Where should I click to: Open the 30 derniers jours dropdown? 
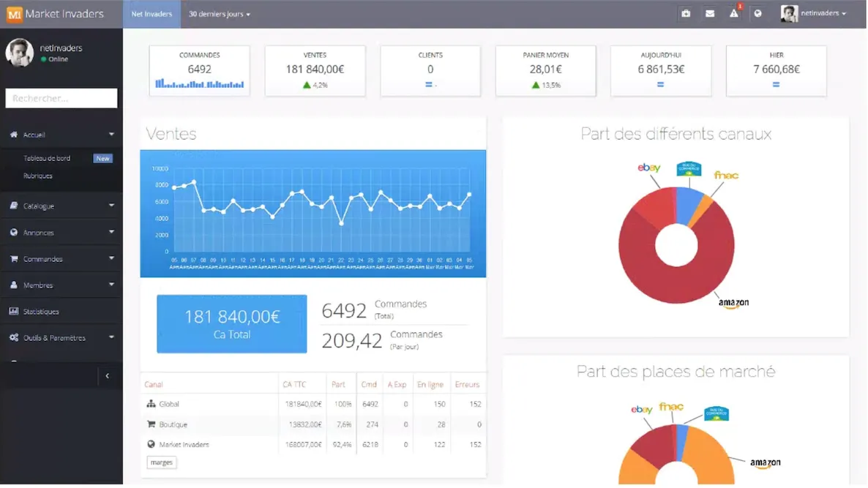tap(219, 14)
